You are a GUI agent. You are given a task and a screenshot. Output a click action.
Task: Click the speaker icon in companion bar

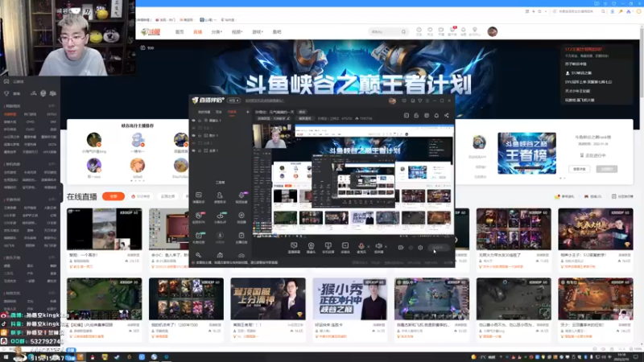click(378, 246)
